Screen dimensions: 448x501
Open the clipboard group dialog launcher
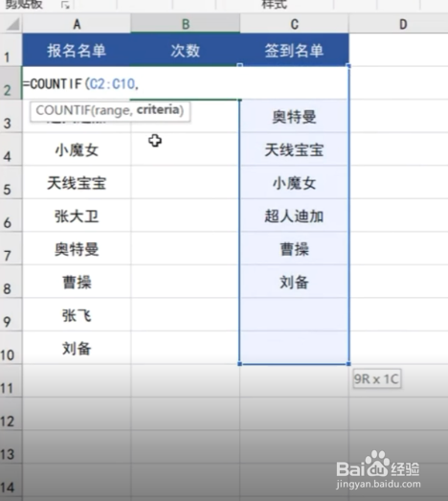click(65, 5)
